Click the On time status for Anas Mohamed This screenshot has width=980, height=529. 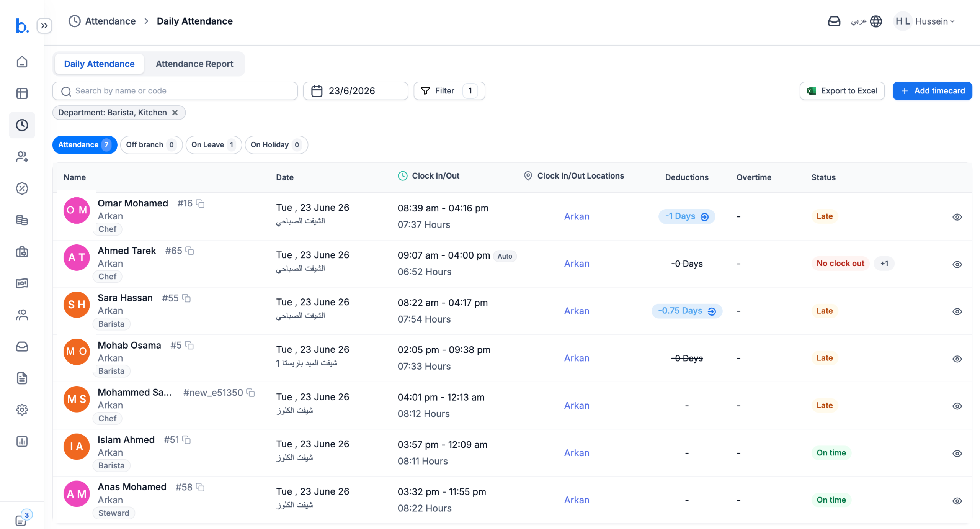[x=831, y=500]
